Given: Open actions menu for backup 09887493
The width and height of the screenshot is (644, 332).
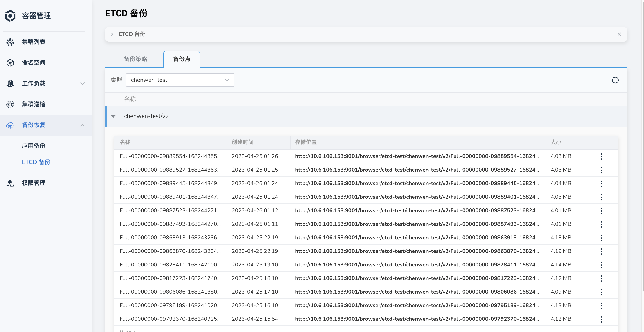Looking at the screenshot, I should click(x=601, y=224).
